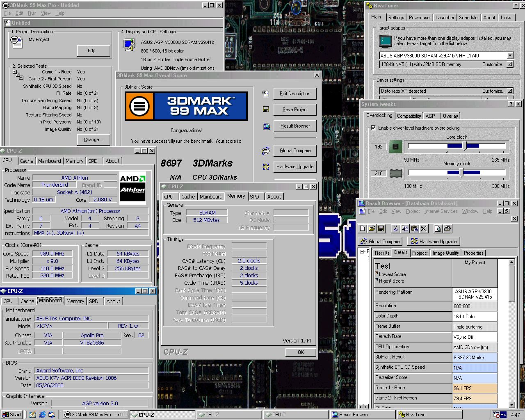Click Result Browser horizontal scroll right arrow

pyautogui.click(x=366, y=406)
